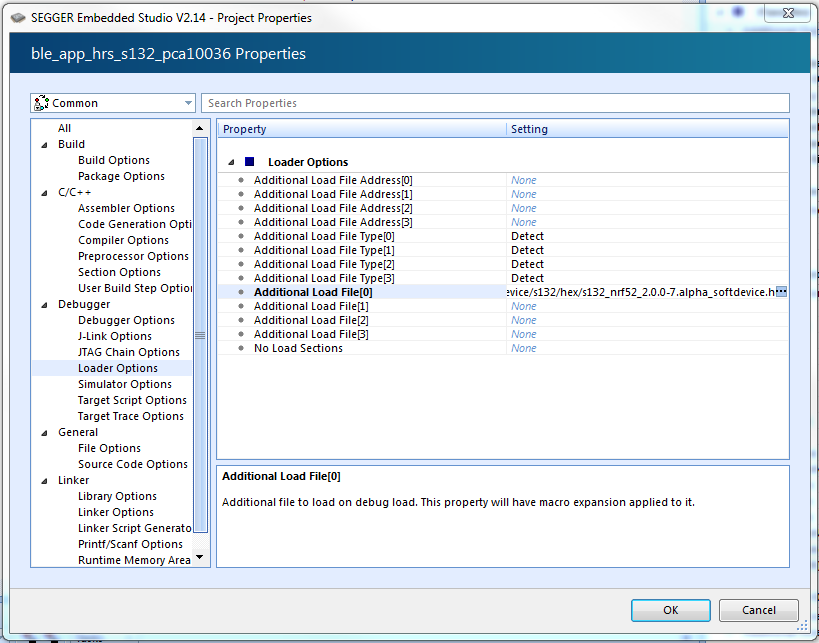Select Additional Load File Type[2] property
The width and height of the screenshot is (819, 643).
click(324, 264)
